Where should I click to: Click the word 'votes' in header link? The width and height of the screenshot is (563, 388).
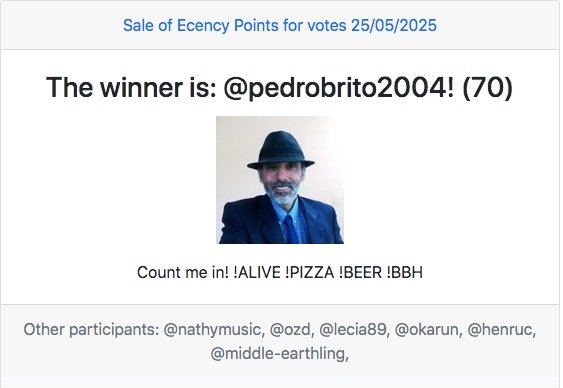pos(327,25)
